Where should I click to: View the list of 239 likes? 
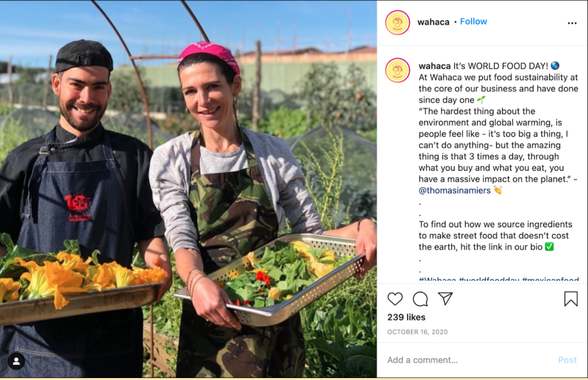click(406, 317)
